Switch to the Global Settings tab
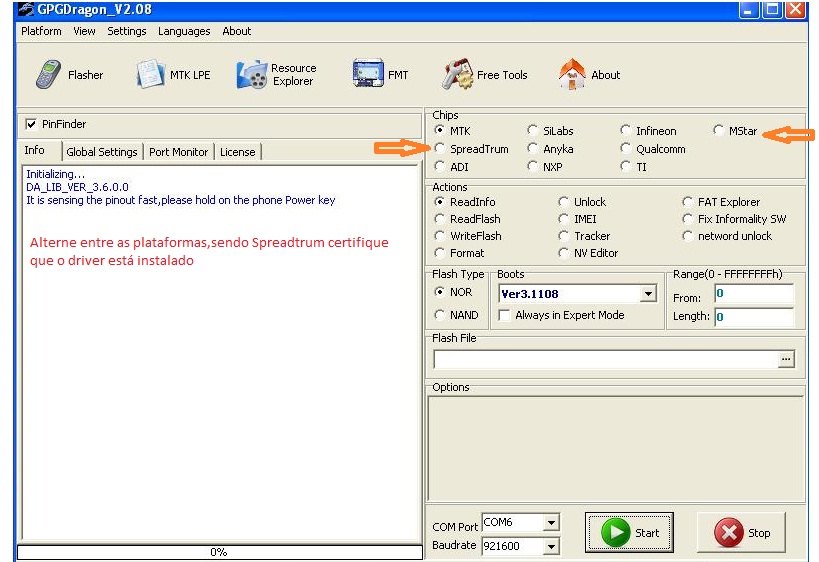 pyautogui.click(x=102, y=152)
